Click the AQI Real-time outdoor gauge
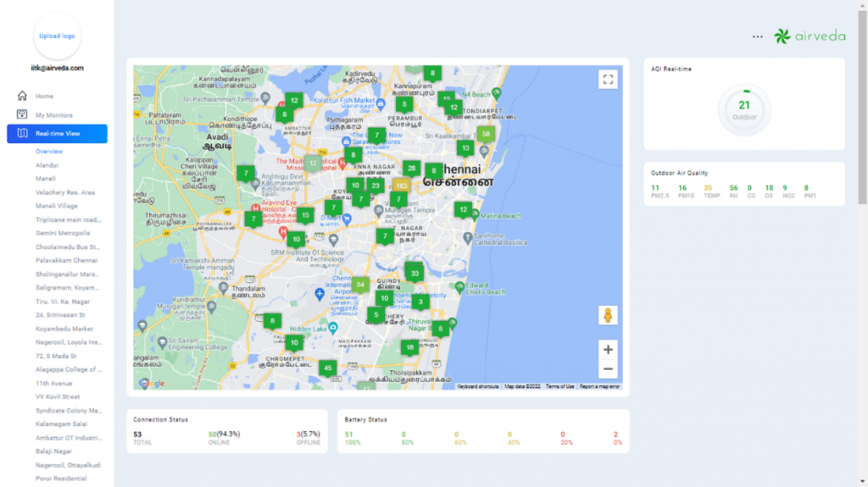Screen dimensions: 868x487 743,108
